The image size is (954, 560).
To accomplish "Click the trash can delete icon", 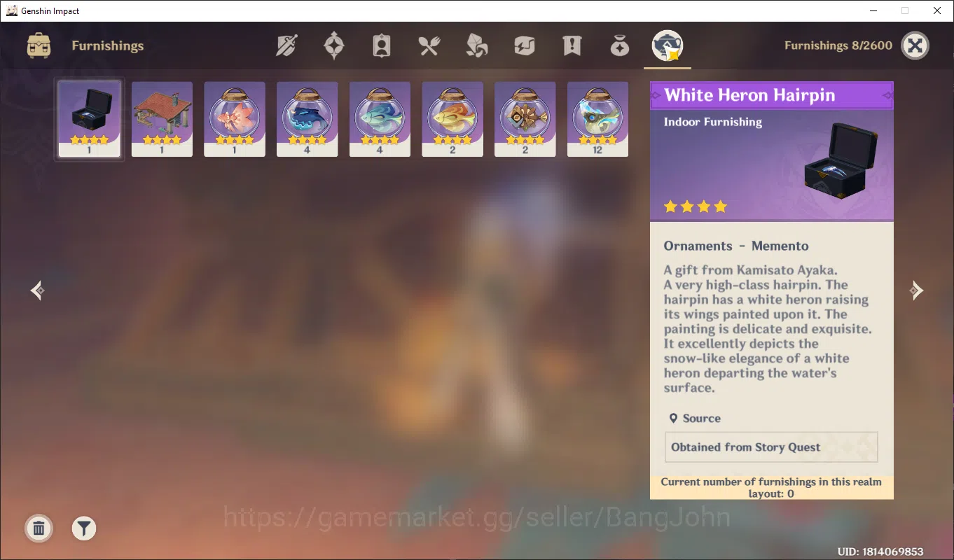I will pos(39,528).
